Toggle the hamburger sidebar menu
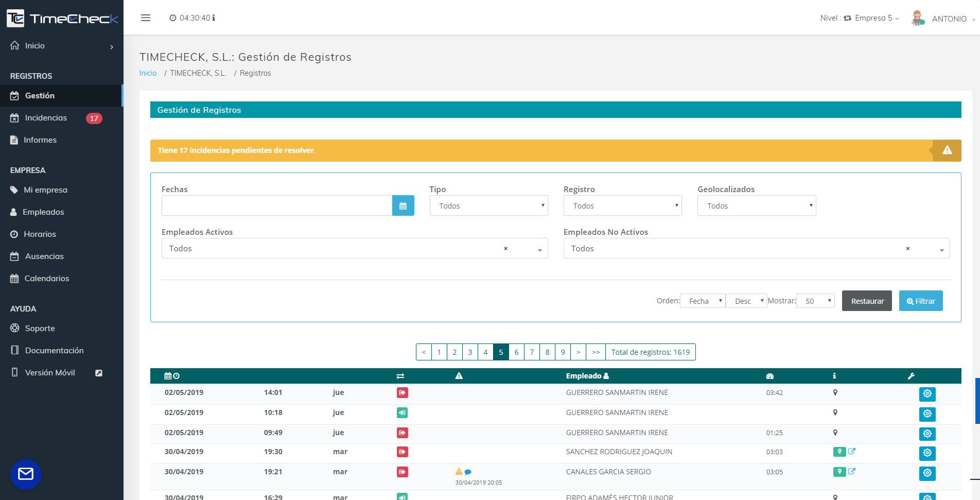980x500 pixels. (146, 18)
